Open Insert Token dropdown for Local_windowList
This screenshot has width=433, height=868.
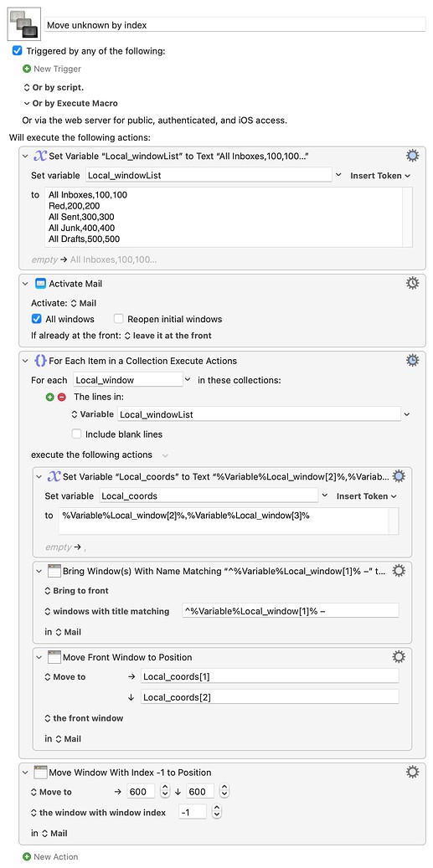(380, 176)
